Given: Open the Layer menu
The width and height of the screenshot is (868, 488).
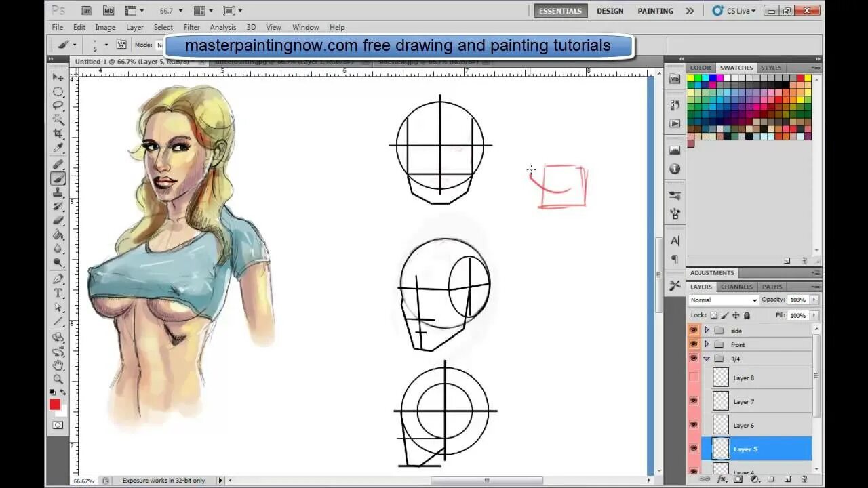Looking at the screenshot, I should click(x=135, y=27).
